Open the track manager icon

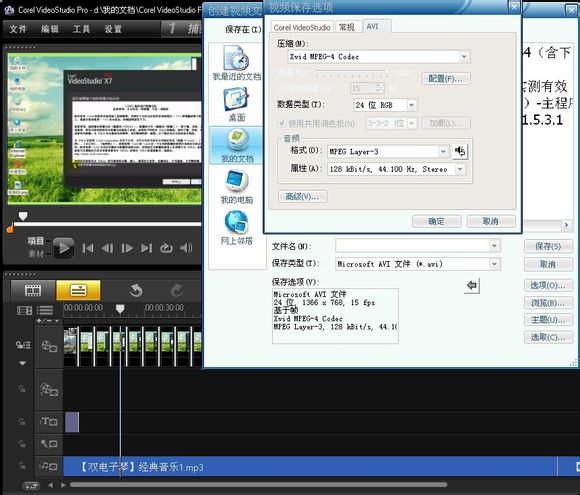coord(24,310)
